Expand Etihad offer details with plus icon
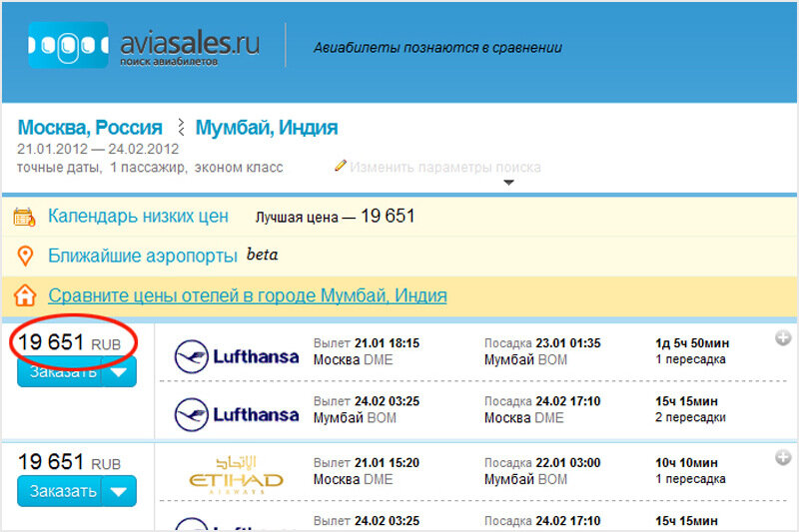 783,457
